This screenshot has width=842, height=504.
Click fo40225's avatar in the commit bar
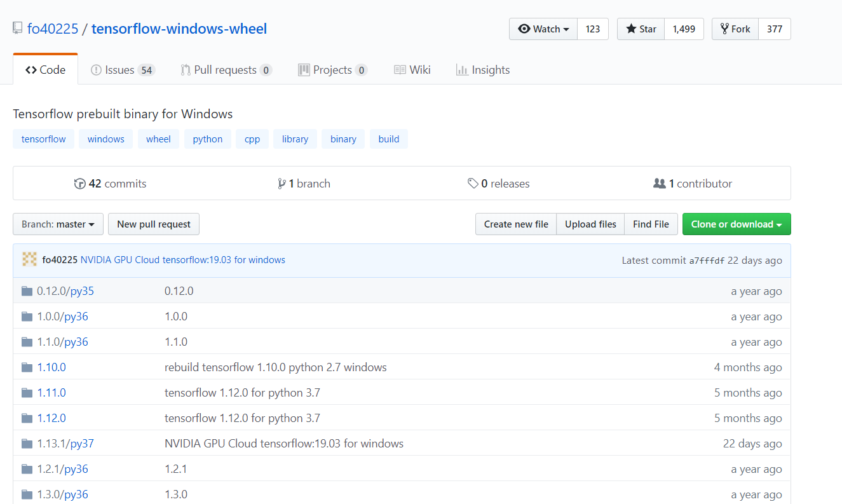[x=29, y=259]
